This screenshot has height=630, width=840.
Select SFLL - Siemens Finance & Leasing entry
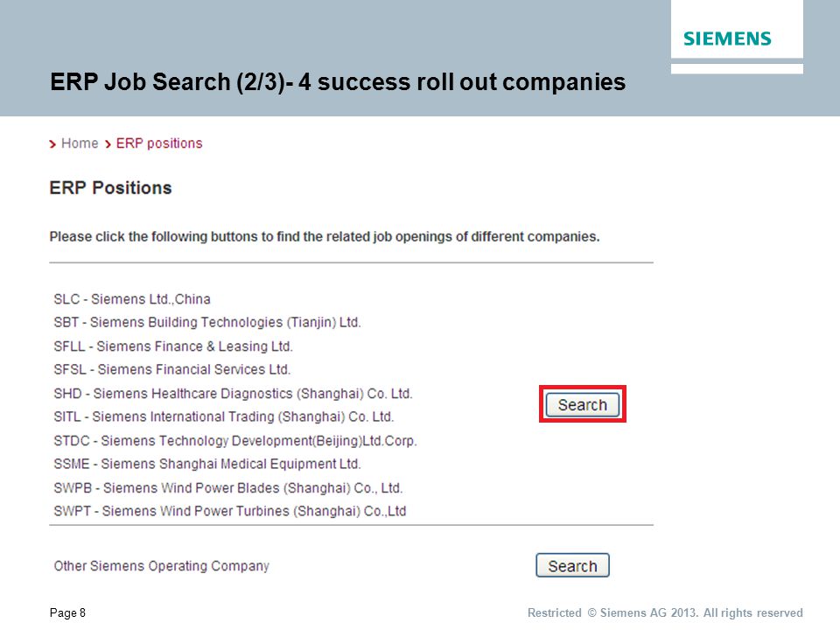tap(173, 346)
